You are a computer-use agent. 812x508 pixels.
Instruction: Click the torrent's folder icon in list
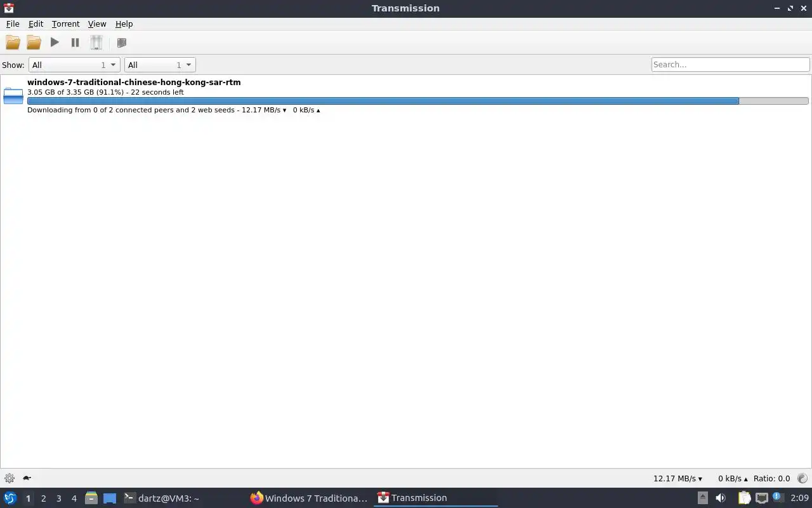click(x=13, y=96)
